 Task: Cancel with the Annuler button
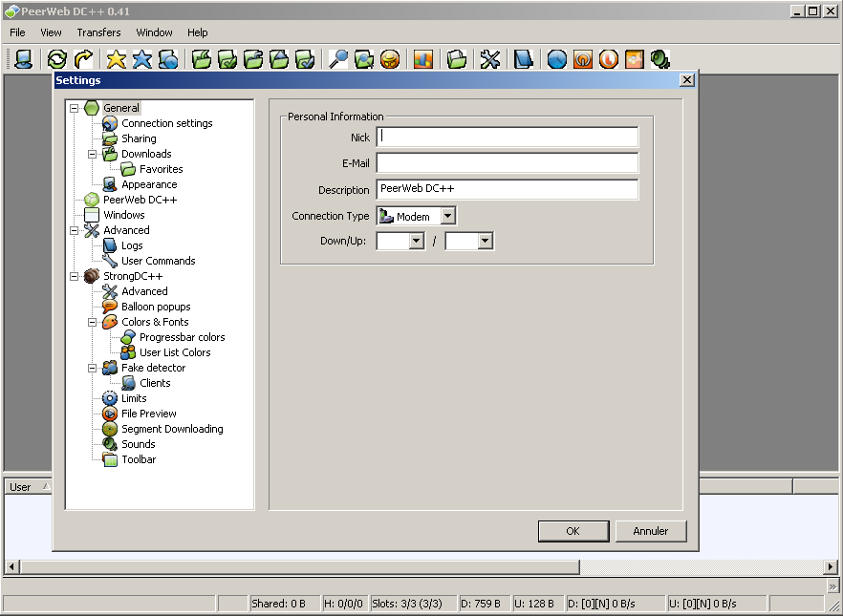(651, 531)
